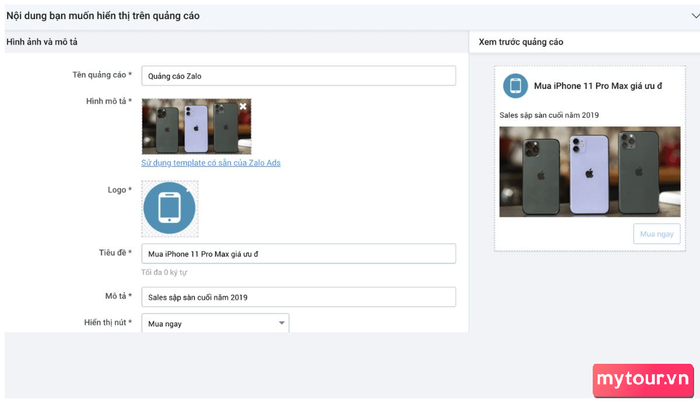This screenshot has height=405, width=700.
Task: Click the phone logo upload thumbnail
Action: [x=170, y=208]
